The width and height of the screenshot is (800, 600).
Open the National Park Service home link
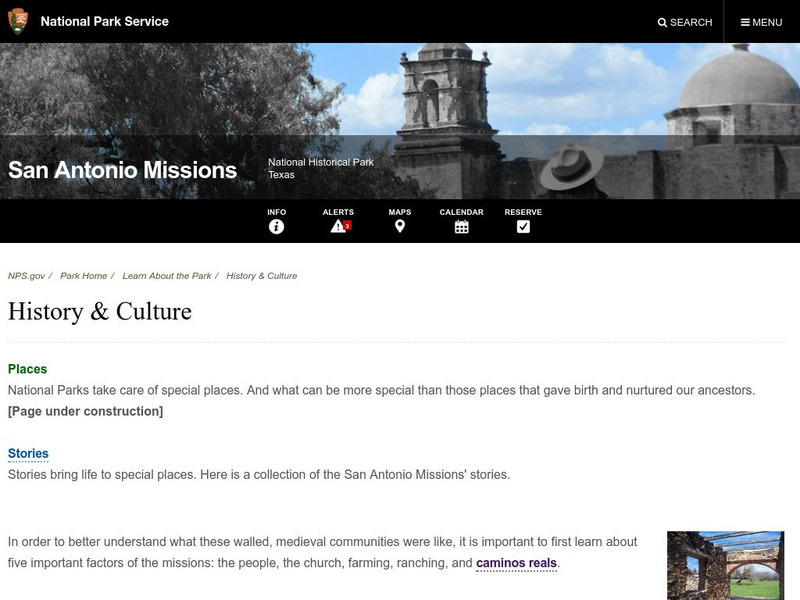click(x=105, y=21)
